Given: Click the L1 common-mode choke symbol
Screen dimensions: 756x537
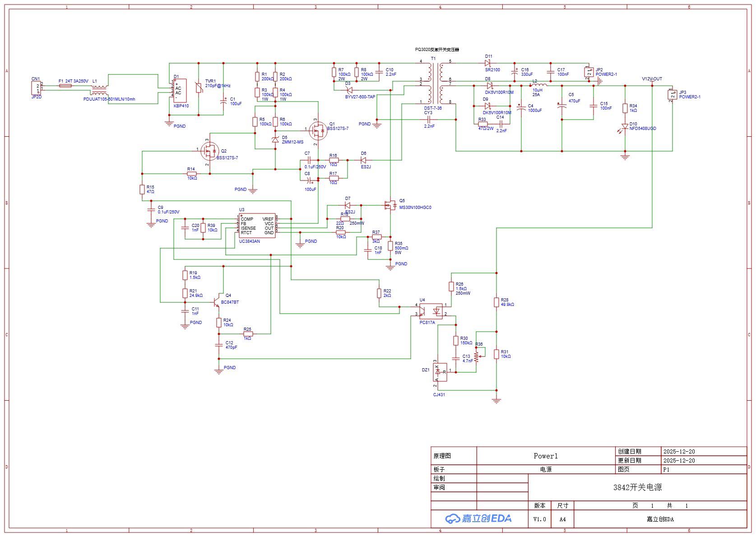Looking at the screenshot, I should point(99,90).
